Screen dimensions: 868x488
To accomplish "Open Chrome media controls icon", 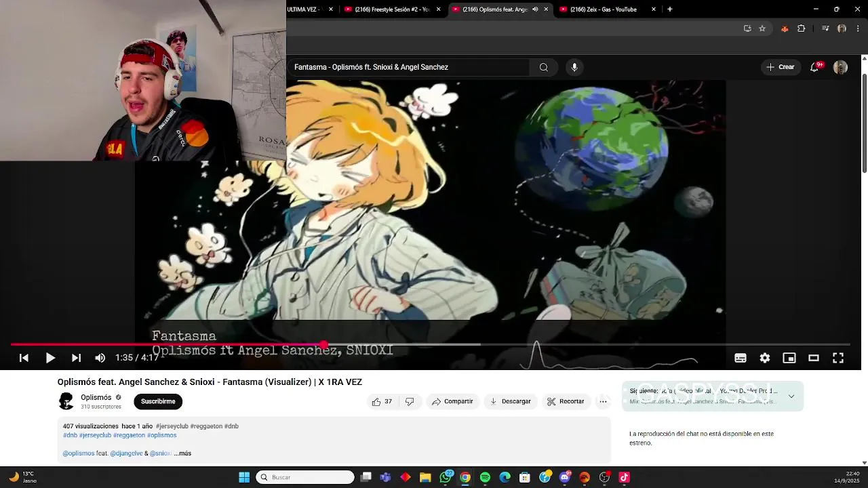I will [825, 28].
